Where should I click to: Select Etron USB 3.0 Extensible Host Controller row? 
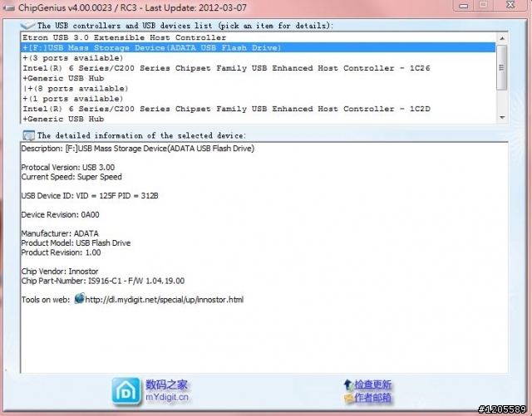coord(259,37)
